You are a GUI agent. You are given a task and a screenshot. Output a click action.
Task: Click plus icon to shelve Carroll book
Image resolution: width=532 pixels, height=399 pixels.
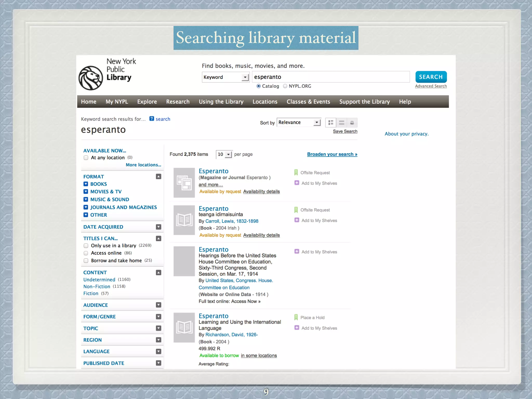tap(297, 220)
